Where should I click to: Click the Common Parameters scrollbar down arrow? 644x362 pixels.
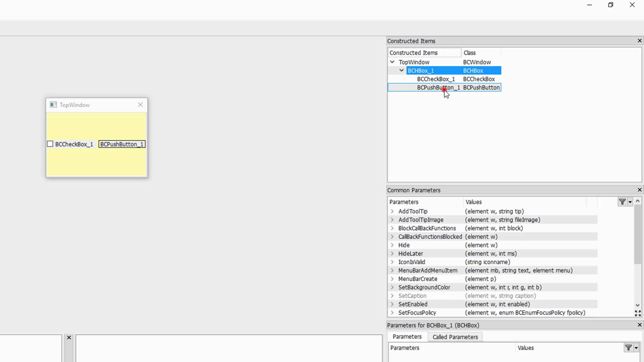637,305
